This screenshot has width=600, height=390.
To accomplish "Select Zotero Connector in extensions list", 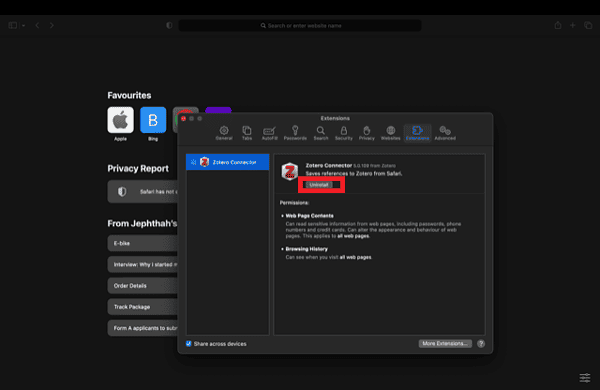I will click(228, 162).
